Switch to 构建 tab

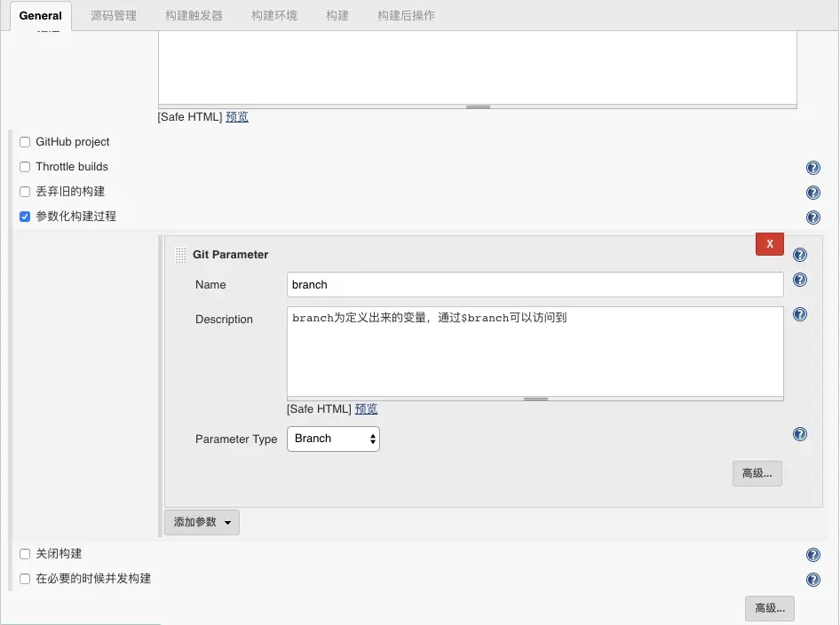pyautogui.click(x=337, y=15)
